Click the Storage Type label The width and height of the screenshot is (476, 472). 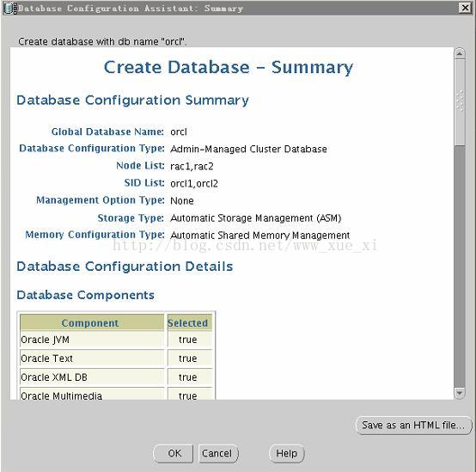click(131, 218)
